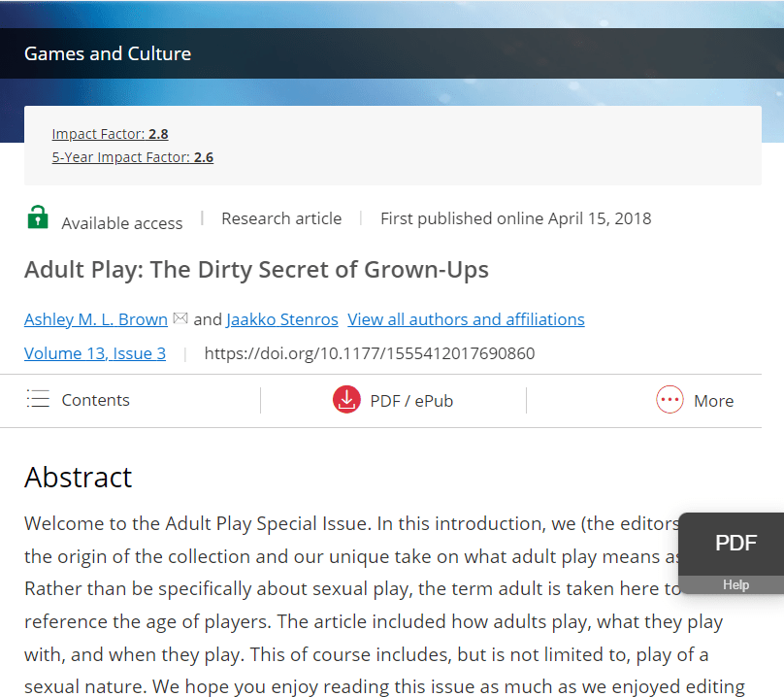Open the 5-Year Impact Factor 2.6 link

[x=132, y=157]
